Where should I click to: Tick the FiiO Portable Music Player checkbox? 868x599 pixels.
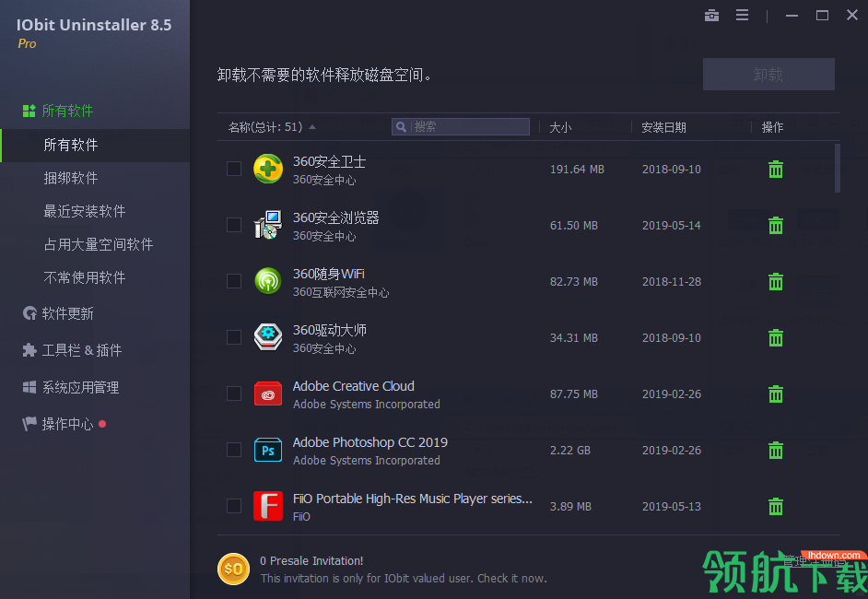[234, 506]
